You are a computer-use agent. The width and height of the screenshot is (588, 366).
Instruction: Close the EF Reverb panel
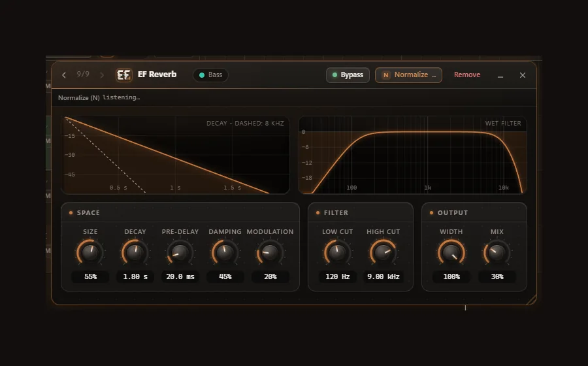point(523,75)
